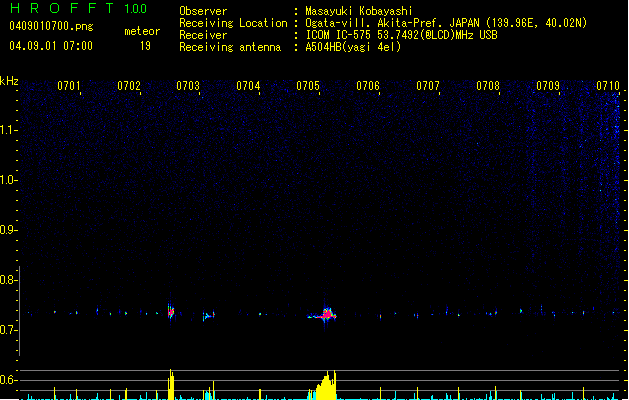Viewport: 629px width, 400px height.
Task: Click the Receiving antenna field label
Action: coord(230,47)
